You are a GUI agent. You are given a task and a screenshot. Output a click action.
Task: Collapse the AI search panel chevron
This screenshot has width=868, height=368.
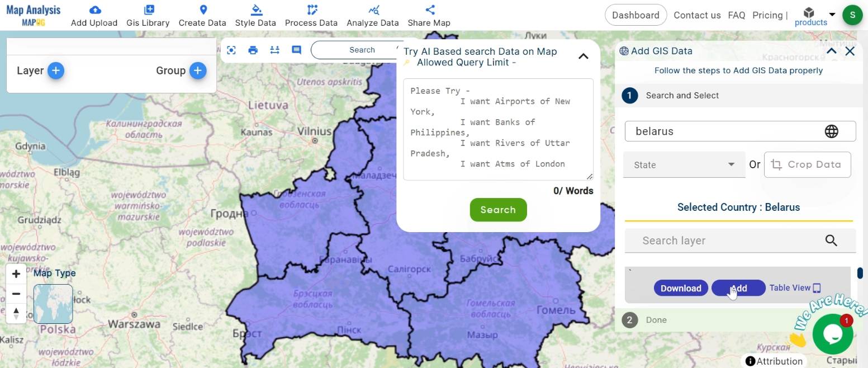583,56
